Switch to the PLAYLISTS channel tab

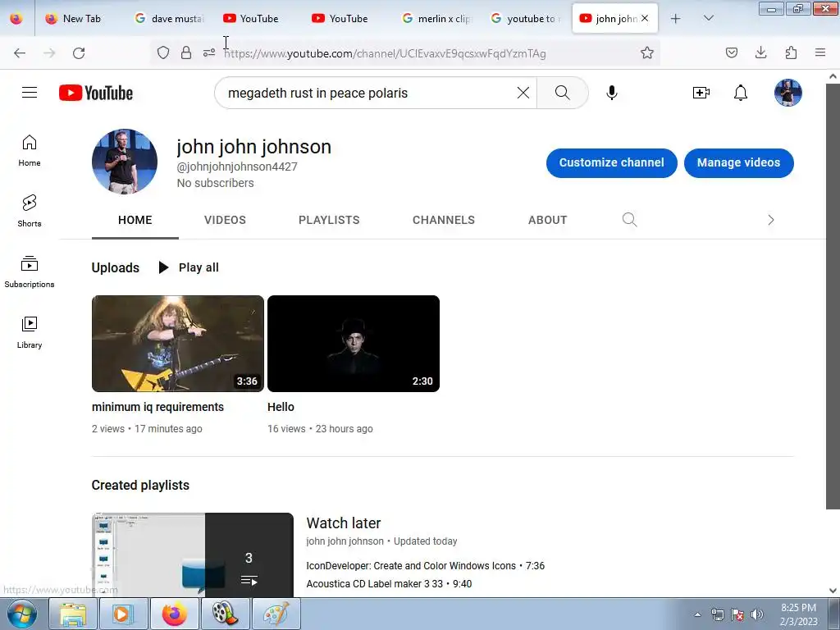coord(329,220)
